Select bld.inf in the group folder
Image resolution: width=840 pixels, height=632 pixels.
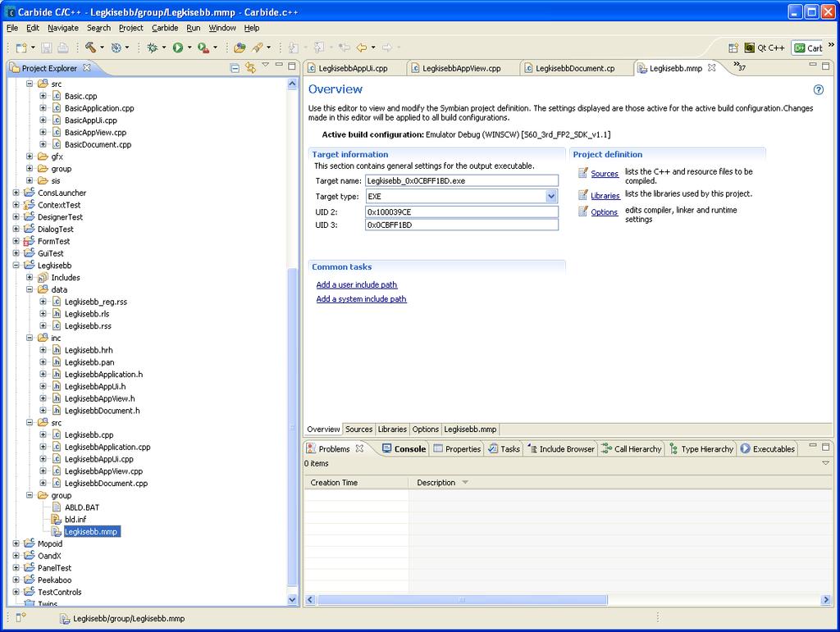[75, 519]
